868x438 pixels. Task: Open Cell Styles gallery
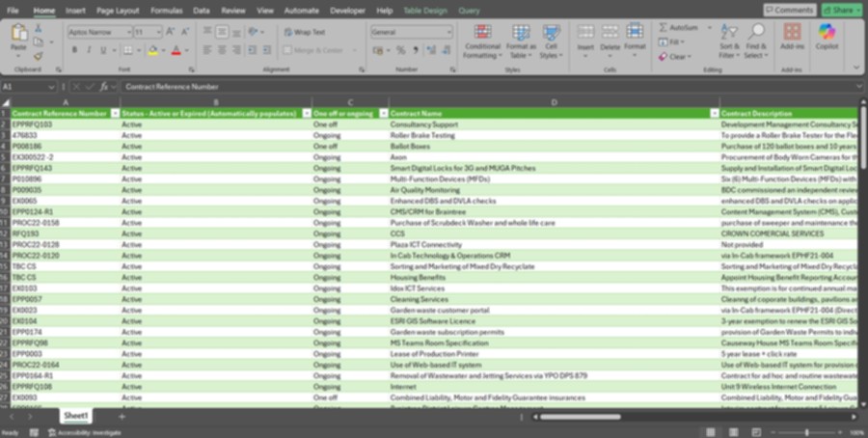[551, 41]
